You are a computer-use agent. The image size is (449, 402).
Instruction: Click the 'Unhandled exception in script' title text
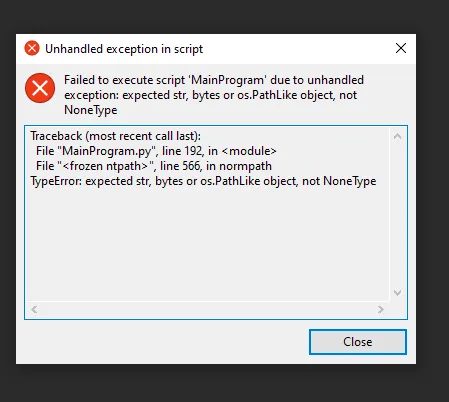pyautogui.click(x=124, y=49)
